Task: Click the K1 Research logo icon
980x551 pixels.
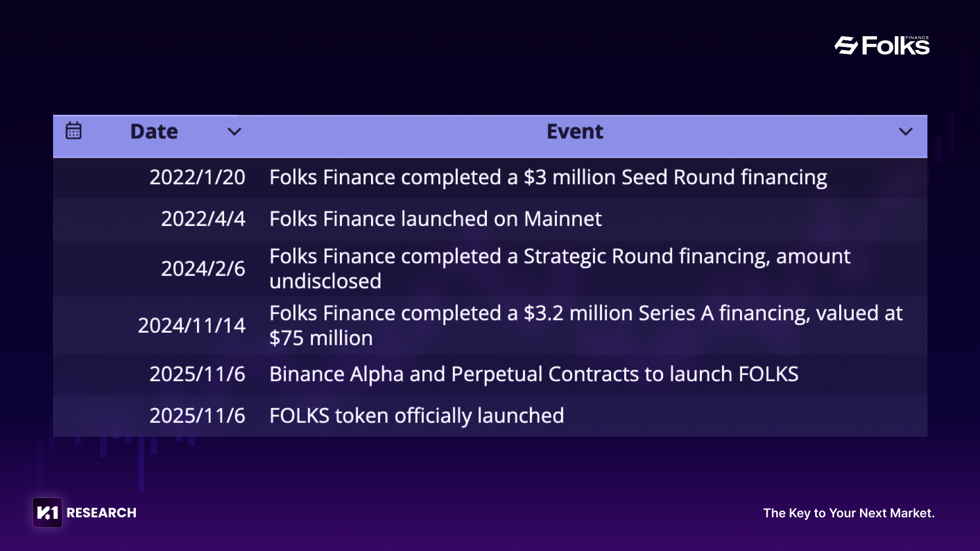Action: point(47,512)
